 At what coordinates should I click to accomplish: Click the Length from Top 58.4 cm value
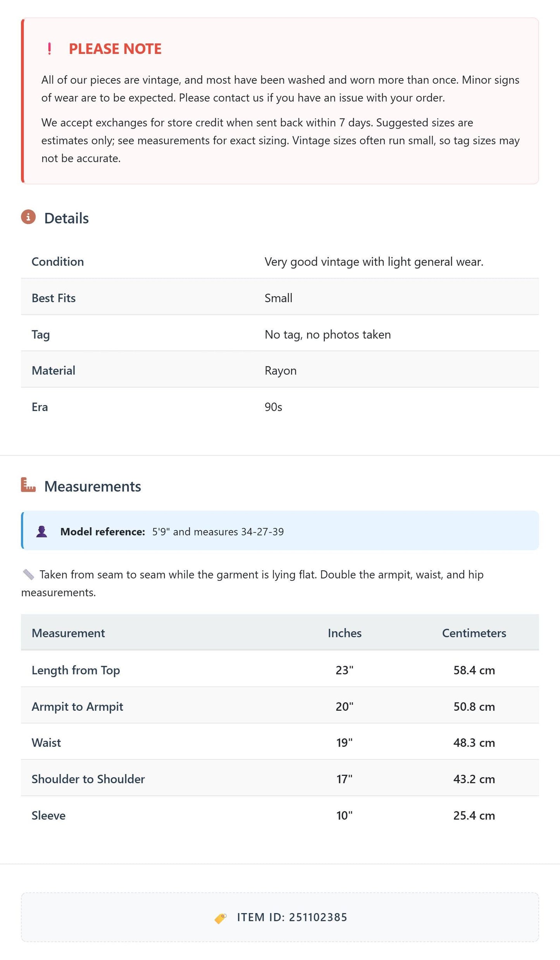pyautogui.click(x=474, y=670)
